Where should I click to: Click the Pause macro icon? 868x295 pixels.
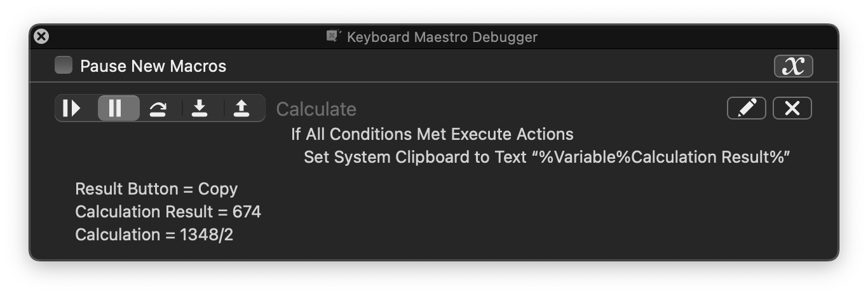[116, 109]
